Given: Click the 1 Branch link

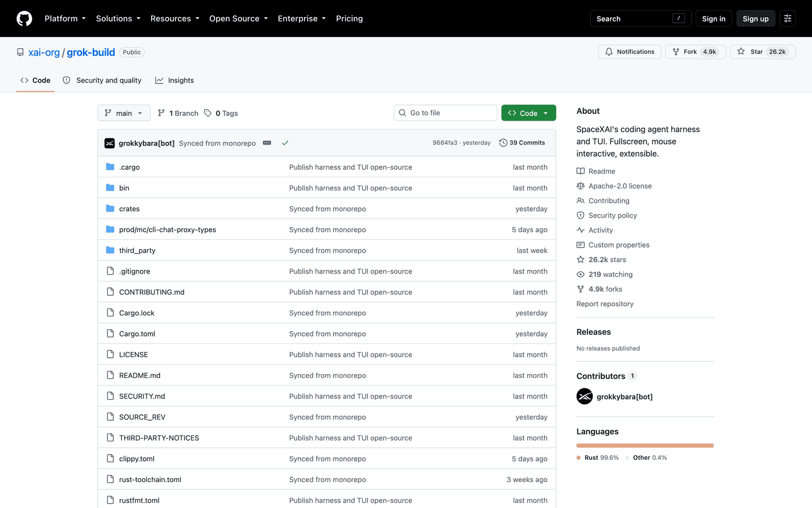Looking at the screenshot, I should coord(178,113).
